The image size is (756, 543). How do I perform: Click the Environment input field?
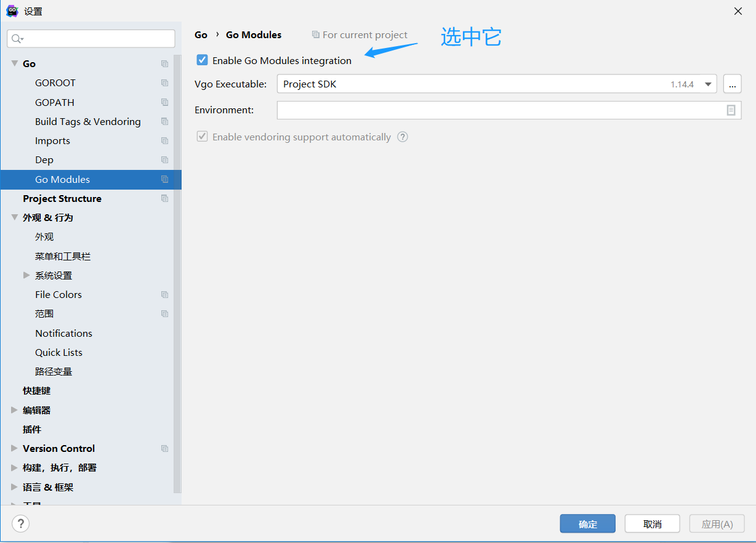509,110
